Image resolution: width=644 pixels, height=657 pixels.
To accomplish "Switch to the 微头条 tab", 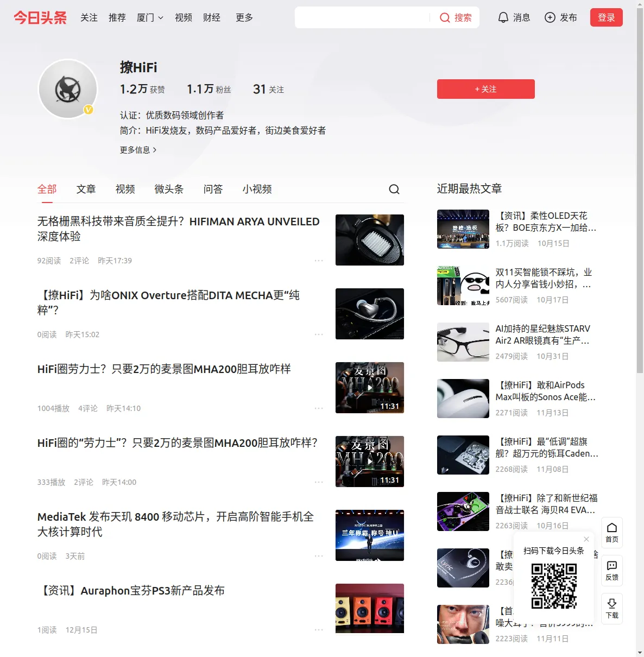I will [169, 189].
